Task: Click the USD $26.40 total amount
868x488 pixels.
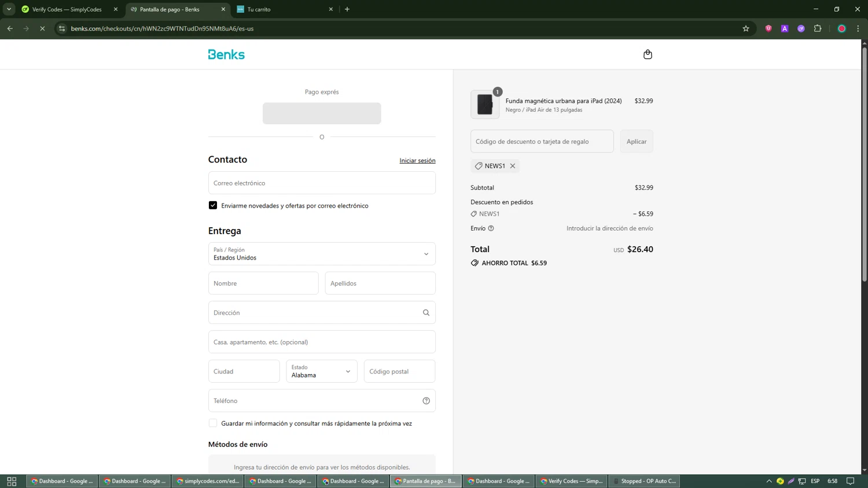Action: click(x=633, y=250)
